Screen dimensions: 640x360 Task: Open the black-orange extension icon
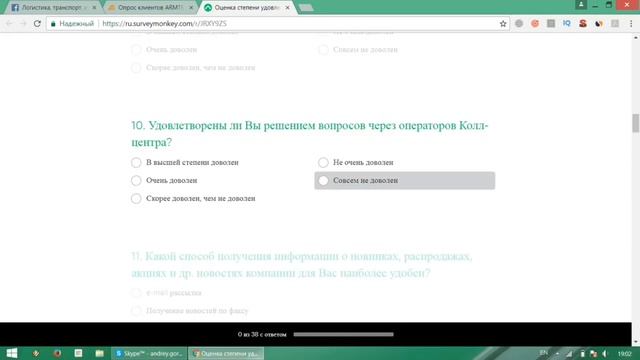point(599,24)
